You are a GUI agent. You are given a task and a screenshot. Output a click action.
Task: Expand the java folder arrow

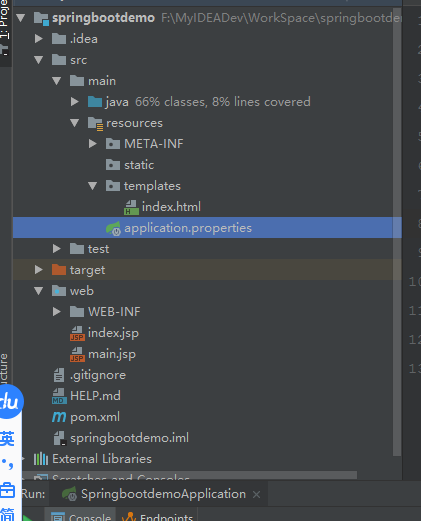click(75, 102)
